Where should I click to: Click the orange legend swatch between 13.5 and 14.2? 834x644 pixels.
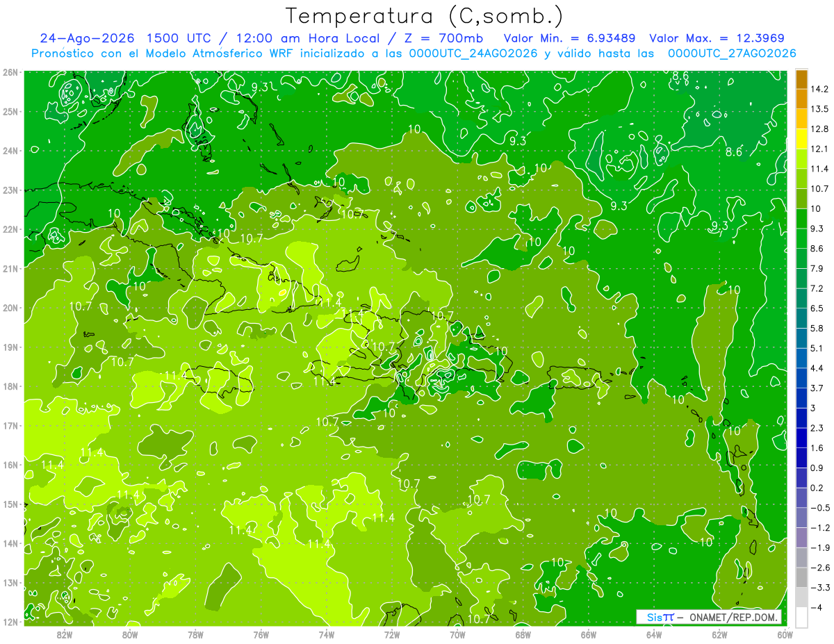pos(801,99)
